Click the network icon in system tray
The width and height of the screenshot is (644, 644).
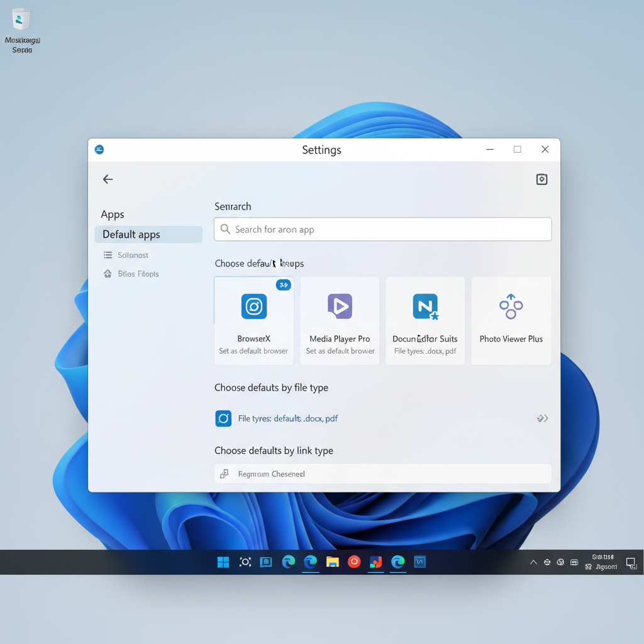(x=547, y=562)
